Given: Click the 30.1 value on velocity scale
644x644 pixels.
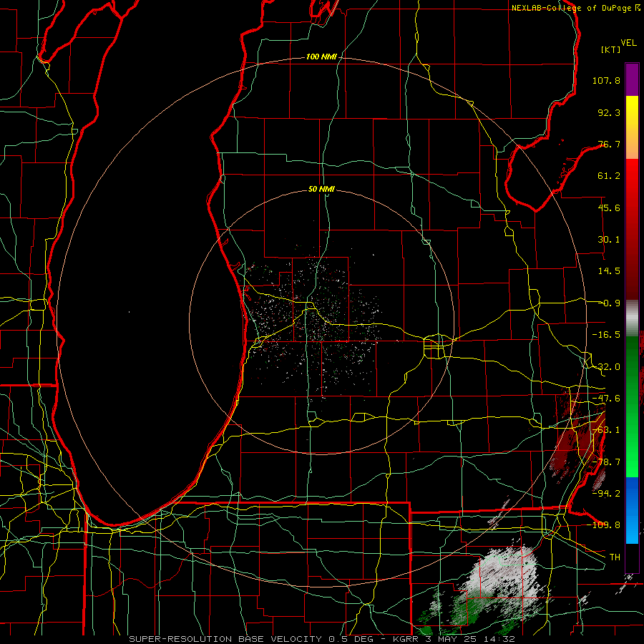Looking at the screenshot, I should [609, 240].
